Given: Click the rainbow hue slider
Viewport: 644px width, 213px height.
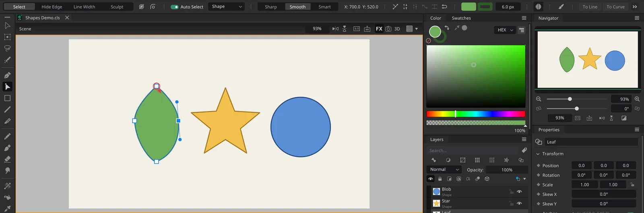Looking at the screenshot, I should click(x=476, y=114).
